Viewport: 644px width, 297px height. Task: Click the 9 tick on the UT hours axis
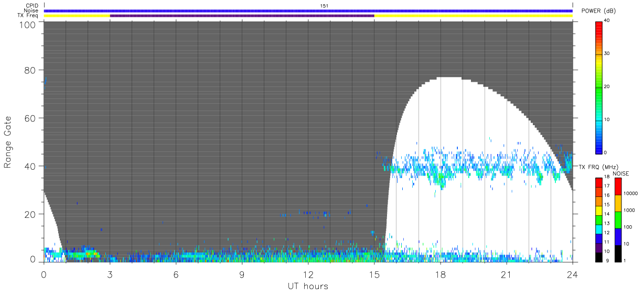242,274
